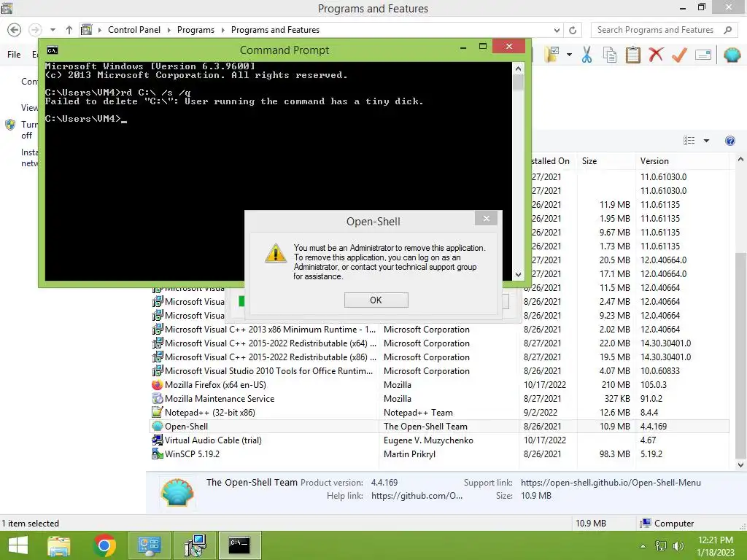747x560 pixels.
Task: Select Visual C++ 2015-2022 Redistributable (x64) row
Action: click(438, 343)
